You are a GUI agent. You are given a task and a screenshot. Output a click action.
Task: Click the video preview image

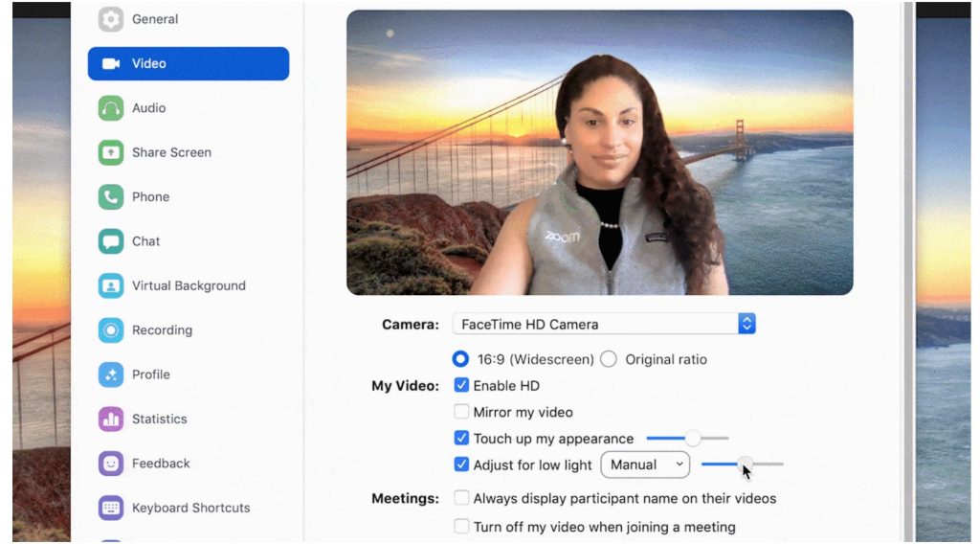coord(599,152)
